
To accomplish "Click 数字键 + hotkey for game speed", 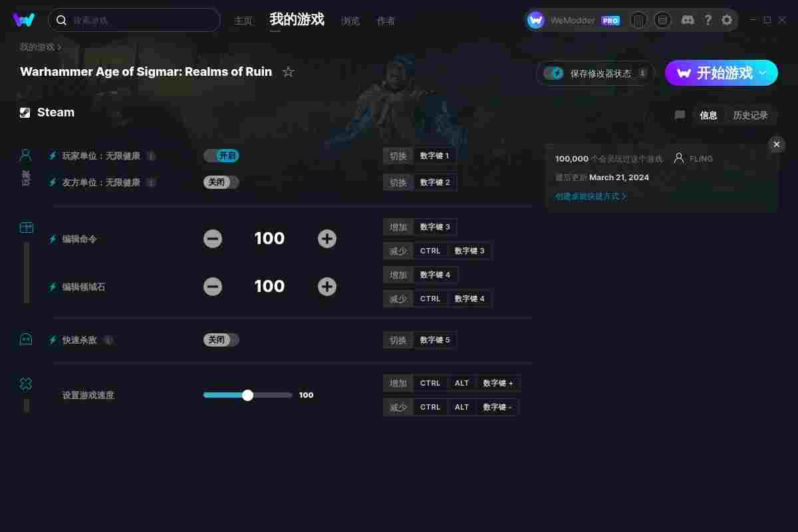I will tap(498, 383).
